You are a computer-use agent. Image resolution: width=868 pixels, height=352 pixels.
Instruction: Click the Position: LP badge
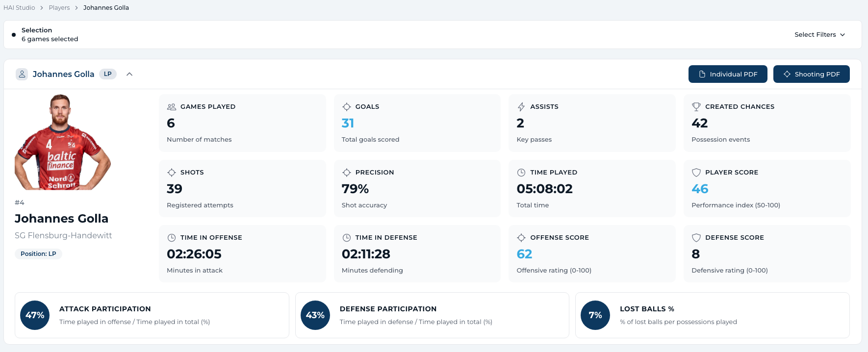click(x=38, y=254)
